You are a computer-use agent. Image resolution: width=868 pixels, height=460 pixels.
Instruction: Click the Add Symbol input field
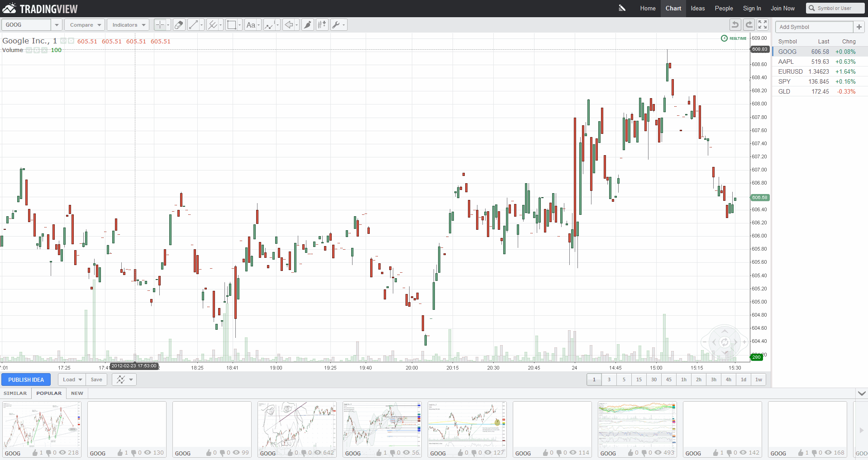point(814,27)
